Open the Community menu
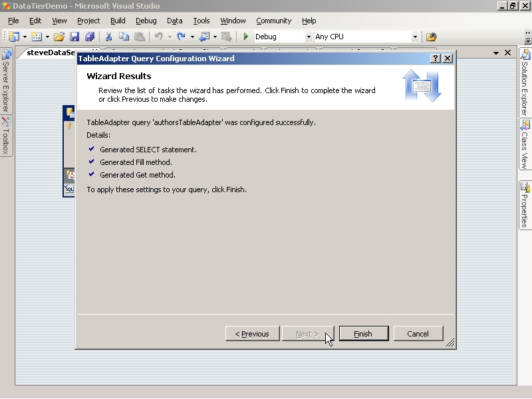The height and width of the screenshot is (399, 532). 274,21
